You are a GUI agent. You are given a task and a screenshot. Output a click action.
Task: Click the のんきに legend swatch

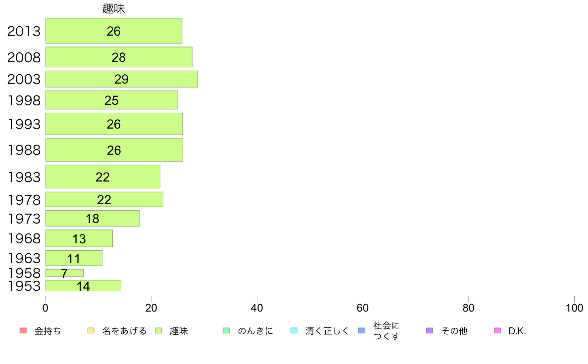click(x=227, y=331)
